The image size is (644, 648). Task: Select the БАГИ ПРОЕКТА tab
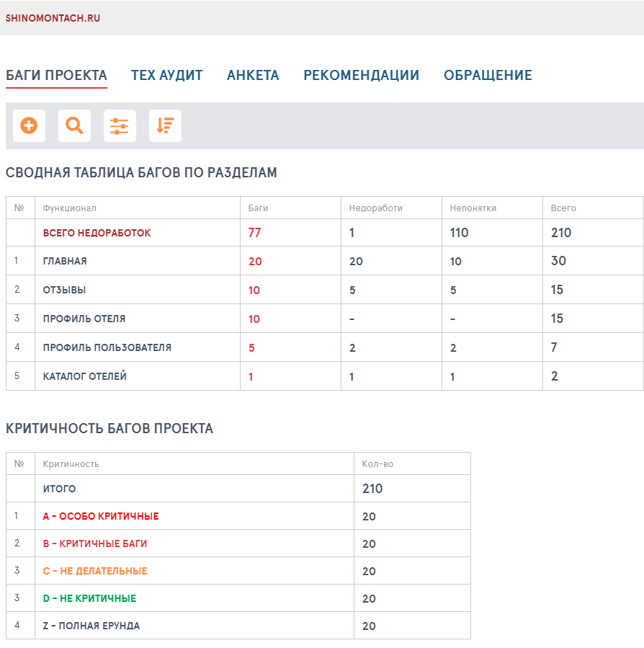tap(55, 74)
